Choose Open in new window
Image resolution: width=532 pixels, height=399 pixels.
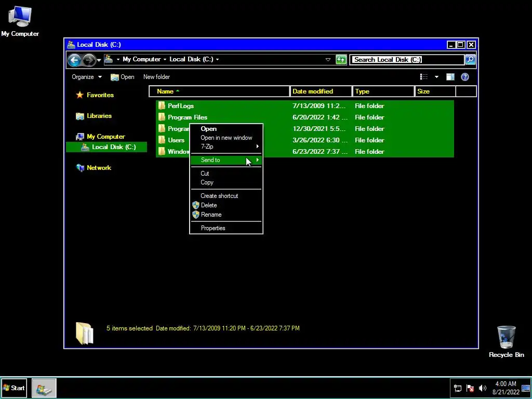click(x=227, y=138)
